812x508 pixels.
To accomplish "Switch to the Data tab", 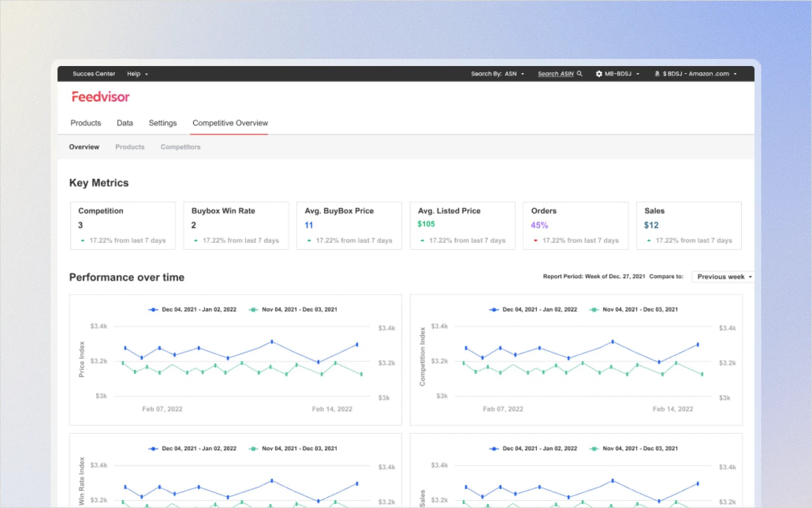I will (x=125, y=123).
